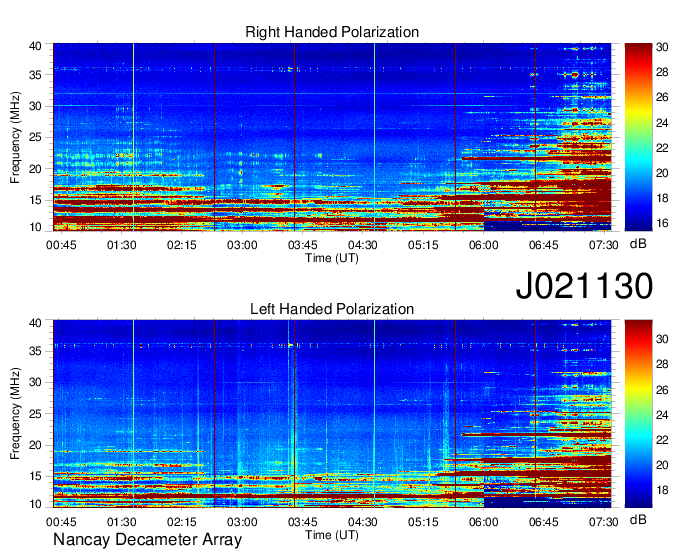Screen dimensions: 680x552
Task: Click the lower dB color scale bar
Action: point(638,414)
